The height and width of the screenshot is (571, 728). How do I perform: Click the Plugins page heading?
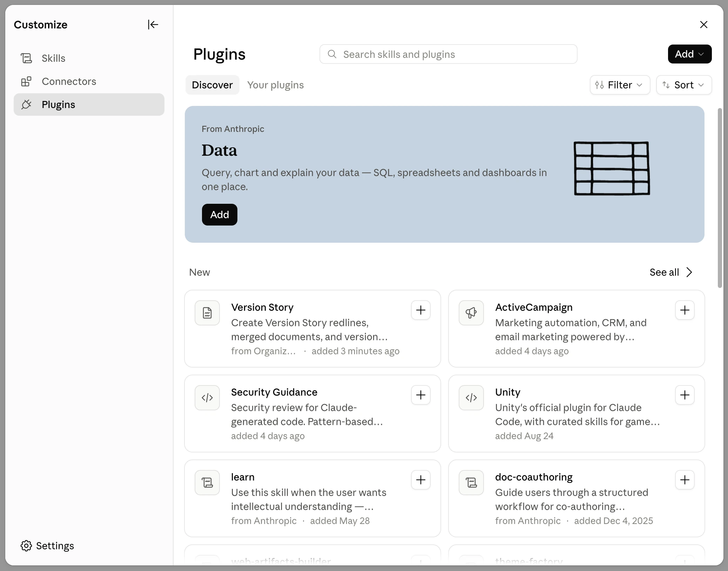click(220, 54)
